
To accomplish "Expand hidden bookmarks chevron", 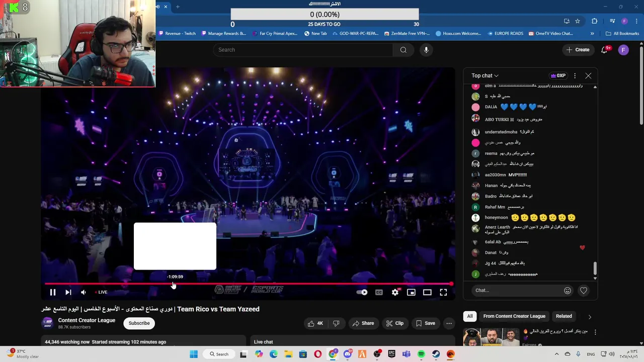I will point(592,34).
